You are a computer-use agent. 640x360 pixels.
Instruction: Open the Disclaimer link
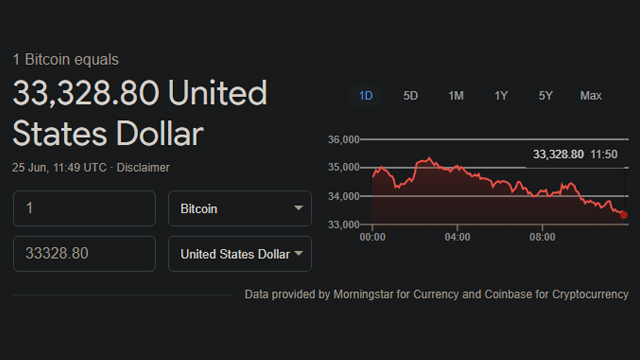tap(143, 168)
